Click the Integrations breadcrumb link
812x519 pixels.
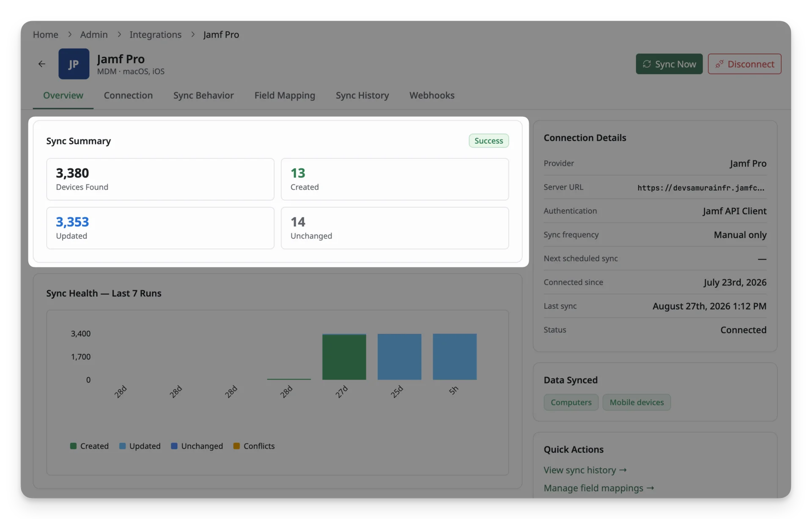pyautogui.click(x=155, y=34)
